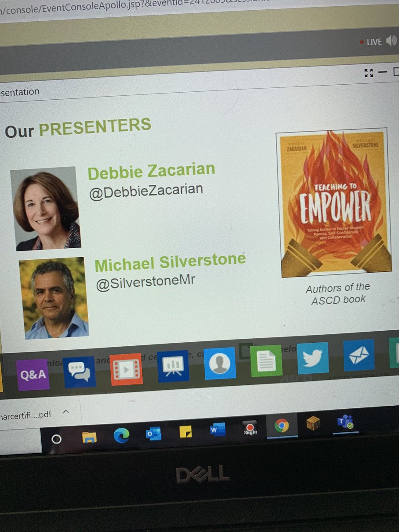Click Debbie Zacarian's photo
The width and height of the screenshot is (399, 532).
[45, 209]
